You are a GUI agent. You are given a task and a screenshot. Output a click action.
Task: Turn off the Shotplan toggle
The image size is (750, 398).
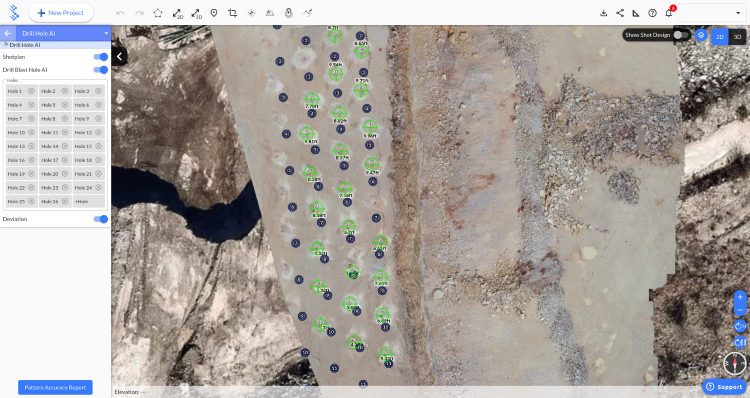click(x=100, y=57)
